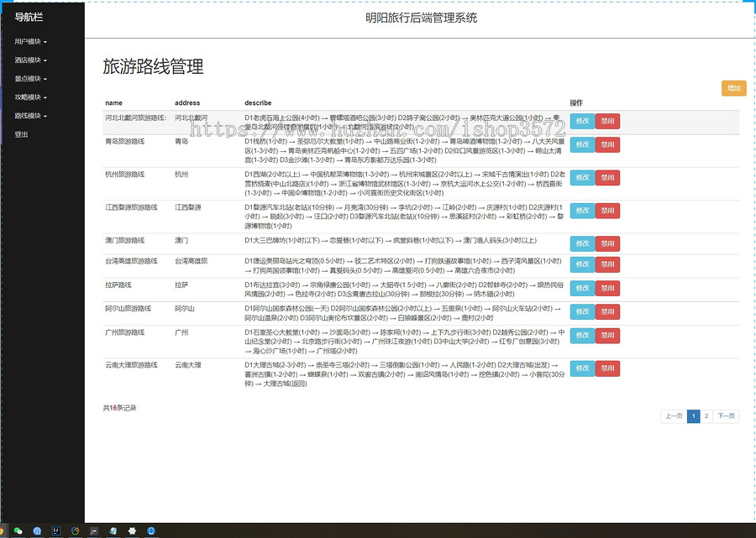
Task: Click 修改 for 杭州旅游路线
Action: (x=582, y=178)
